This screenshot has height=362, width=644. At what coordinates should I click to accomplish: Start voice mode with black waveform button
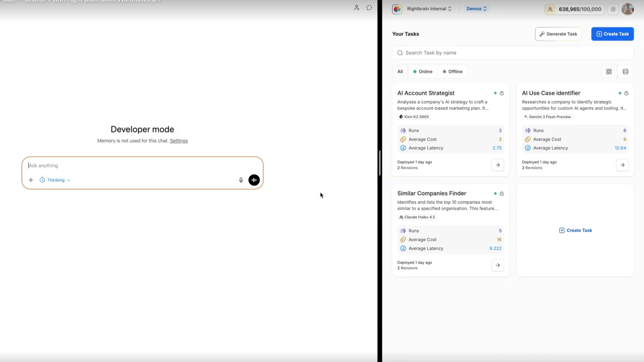tap(254, 180)
